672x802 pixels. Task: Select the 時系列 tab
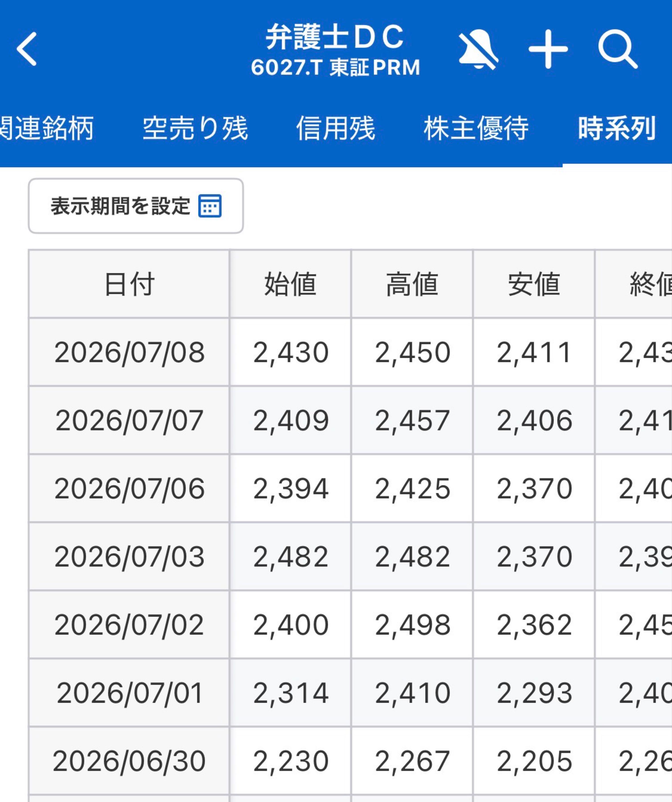click(x=617, y=128)
